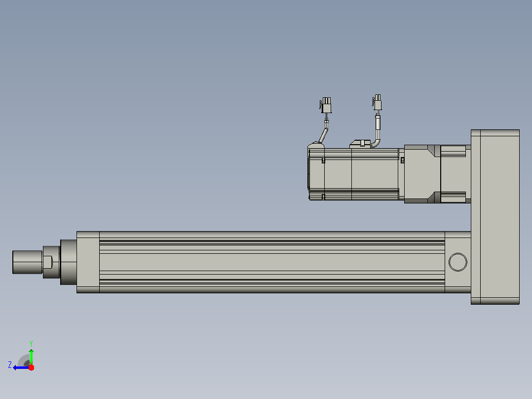Click the red origin dot of the triad
Image resolution: width=532 pixels, height=399 pixels.
coord(31,367)
